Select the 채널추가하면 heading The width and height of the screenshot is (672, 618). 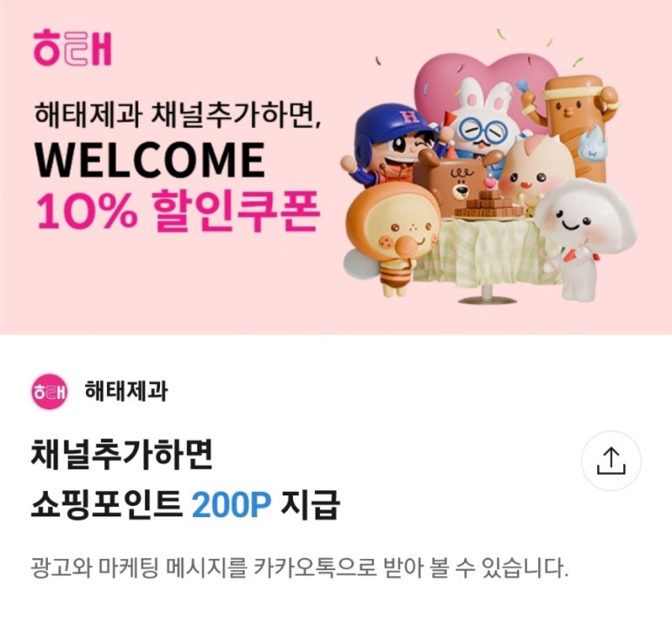(x=122, y=455)
